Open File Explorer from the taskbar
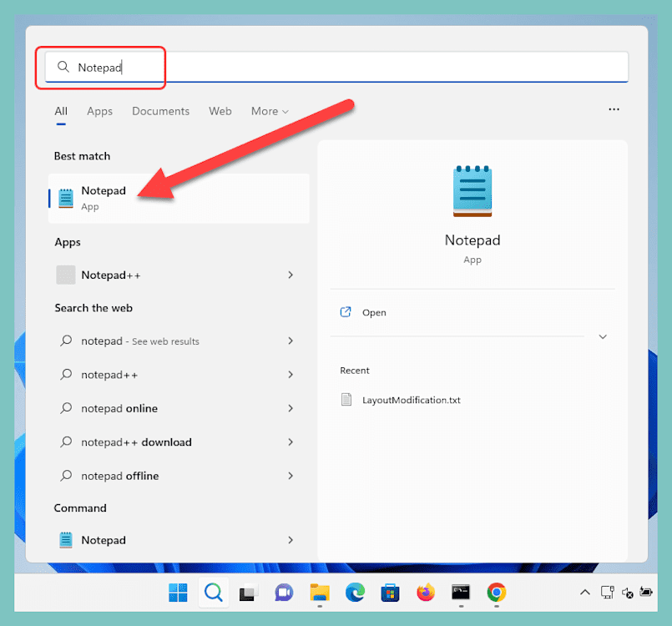 pyautogui.click(x=319, y=593)
